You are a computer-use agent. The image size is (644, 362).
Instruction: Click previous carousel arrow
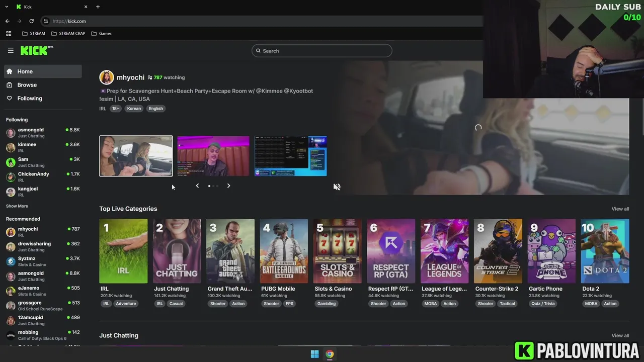197,186
